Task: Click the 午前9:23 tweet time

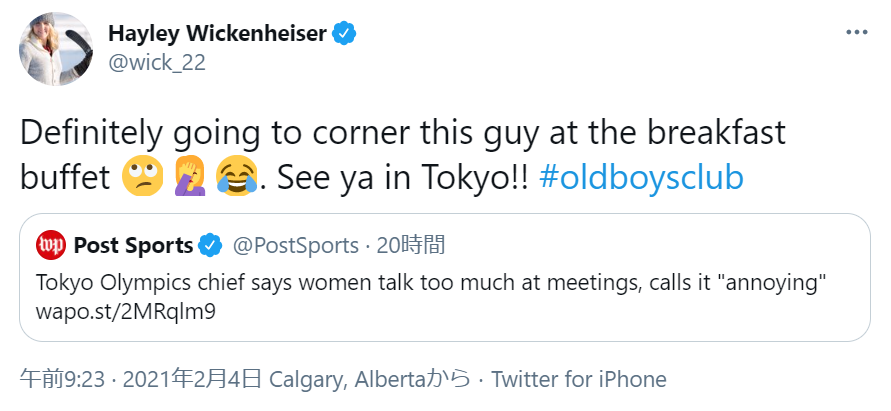Action: 61,380
